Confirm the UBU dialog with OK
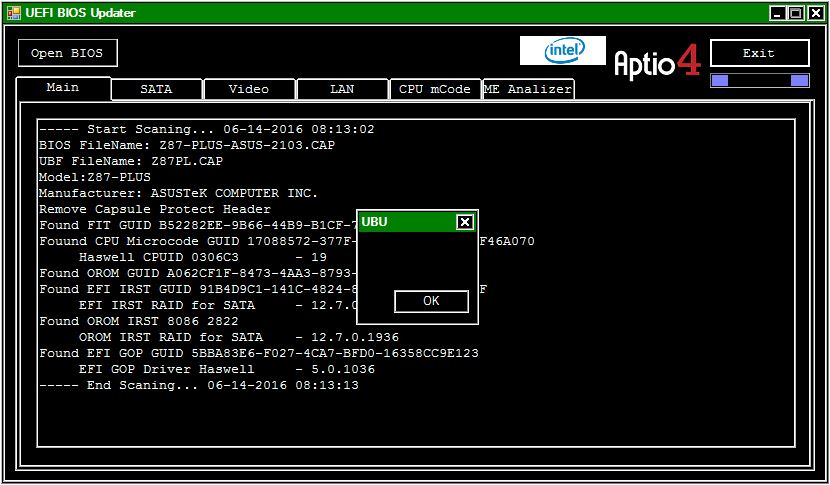This screenshot has height=485, width=830. 431,301
